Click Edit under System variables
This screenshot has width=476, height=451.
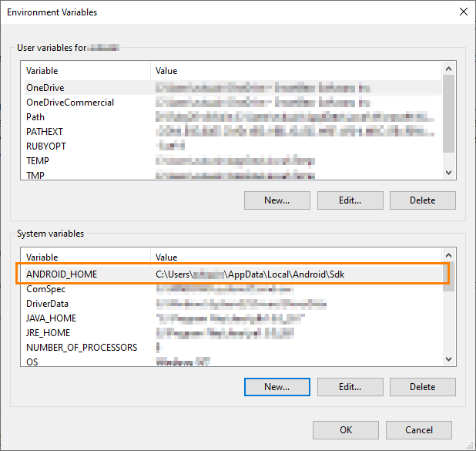pos(350,387)
